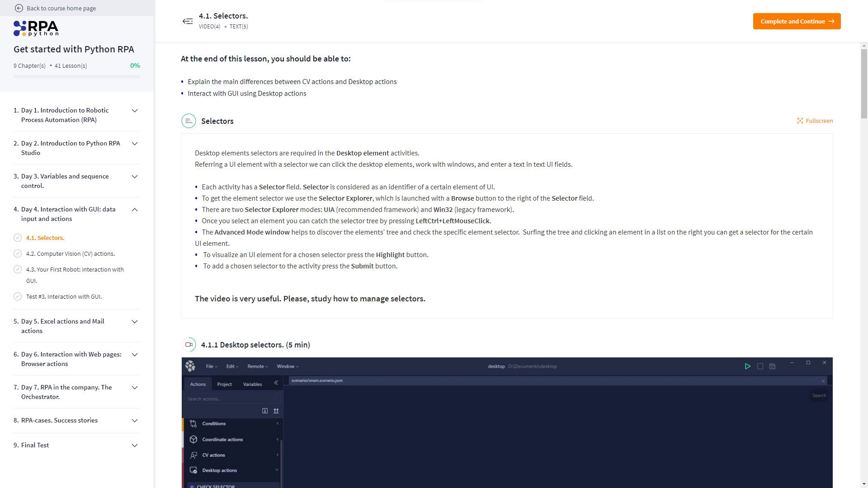Image resolution: width=868 pixels, height=488 pixels.
Task: Click Back to course home page link
Action: [61, 8]
